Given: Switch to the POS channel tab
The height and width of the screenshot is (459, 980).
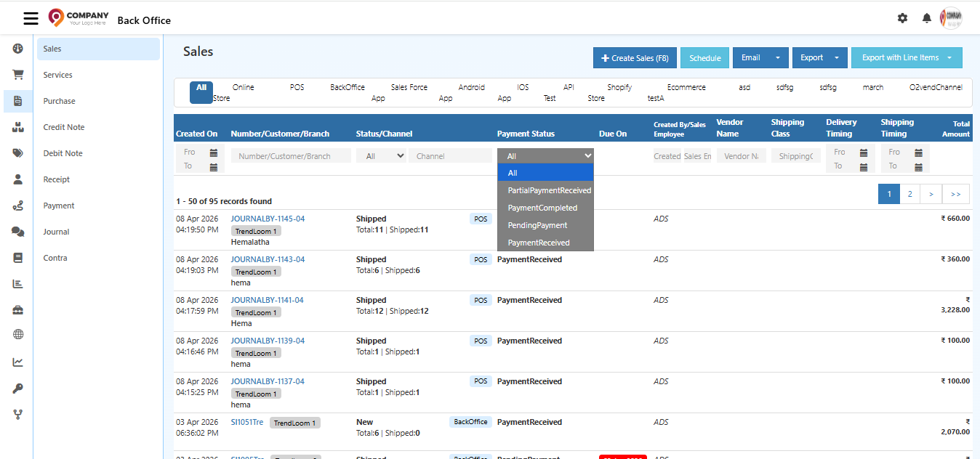Looking at the screenshot, I should (x=297, y=86).
